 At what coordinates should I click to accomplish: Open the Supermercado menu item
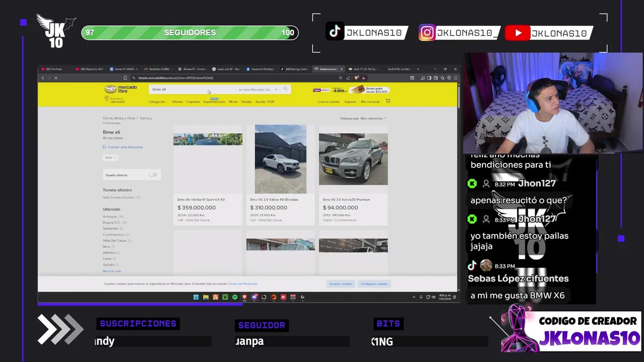(214, 102)
